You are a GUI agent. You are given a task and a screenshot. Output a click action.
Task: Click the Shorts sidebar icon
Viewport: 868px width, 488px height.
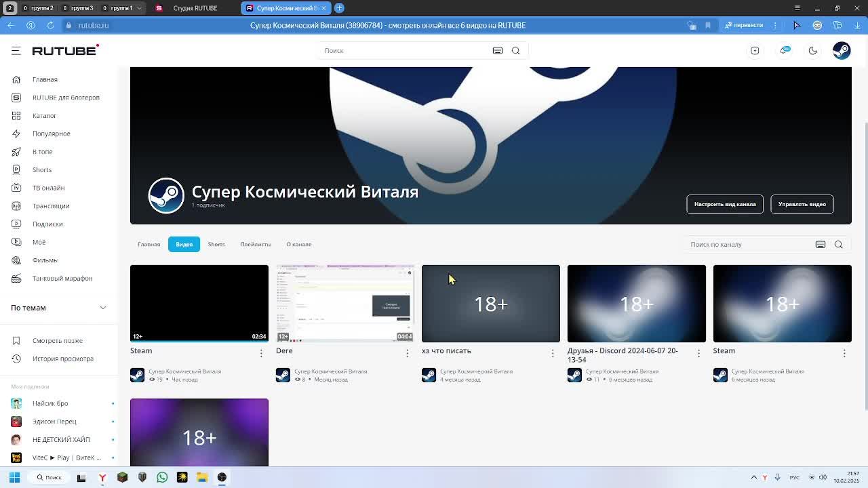pos(16,170)
